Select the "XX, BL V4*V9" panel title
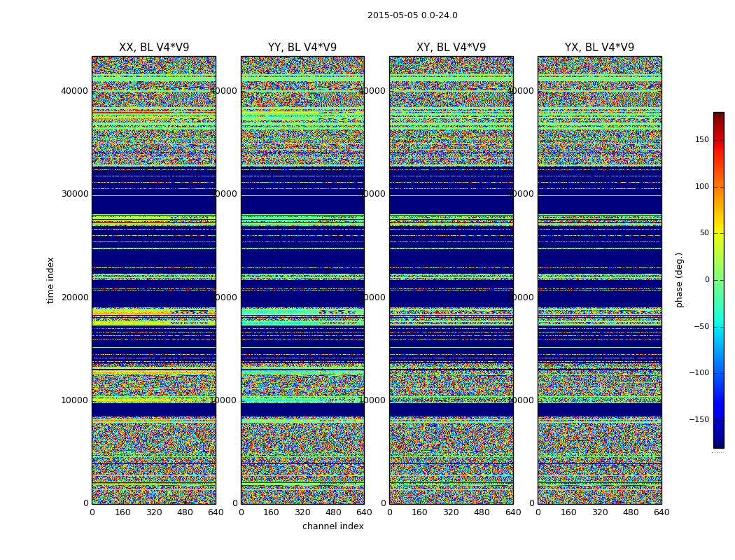This screenshot has width=735, height=560. click(x=154, y=48)
